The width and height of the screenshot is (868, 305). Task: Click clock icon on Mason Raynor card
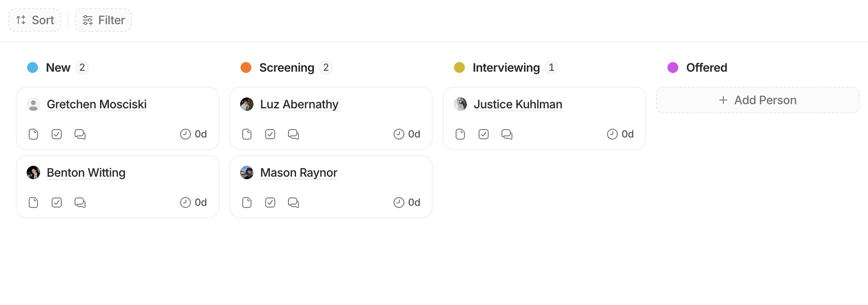399,203
